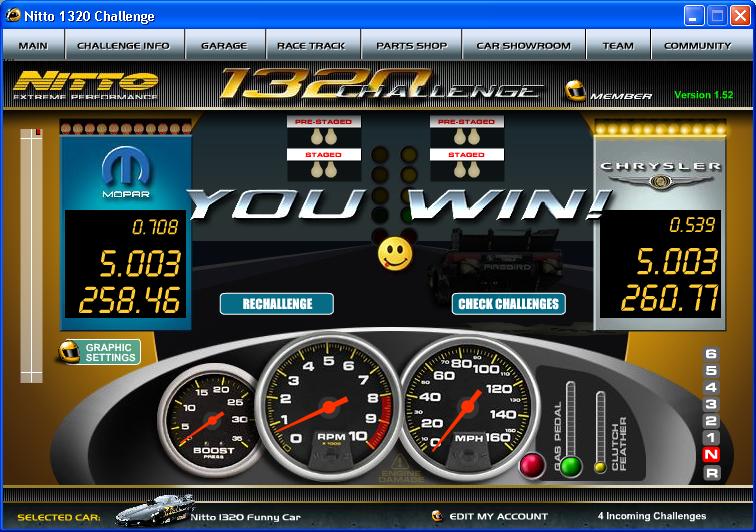Click the track progress bar
The width and height of the screenshot is (756, 532).
31,256
